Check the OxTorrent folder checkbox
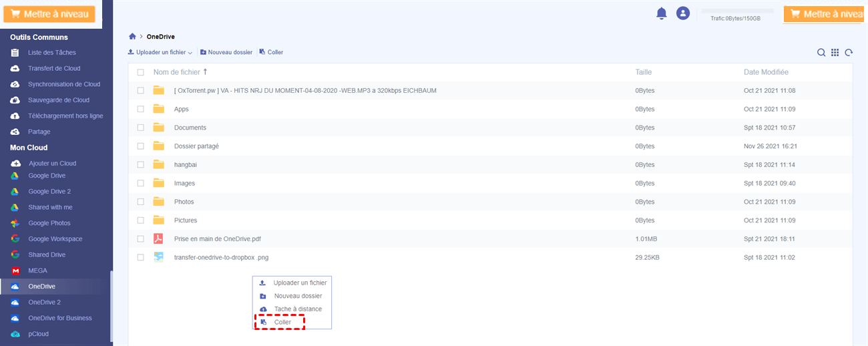 (140, 90)
